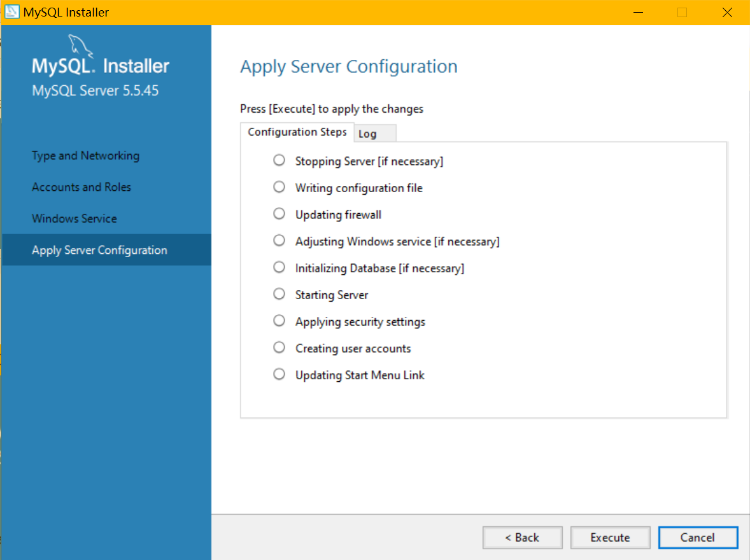Click the Starting Server status circle
750x560 pixels.
coord(279,294)
